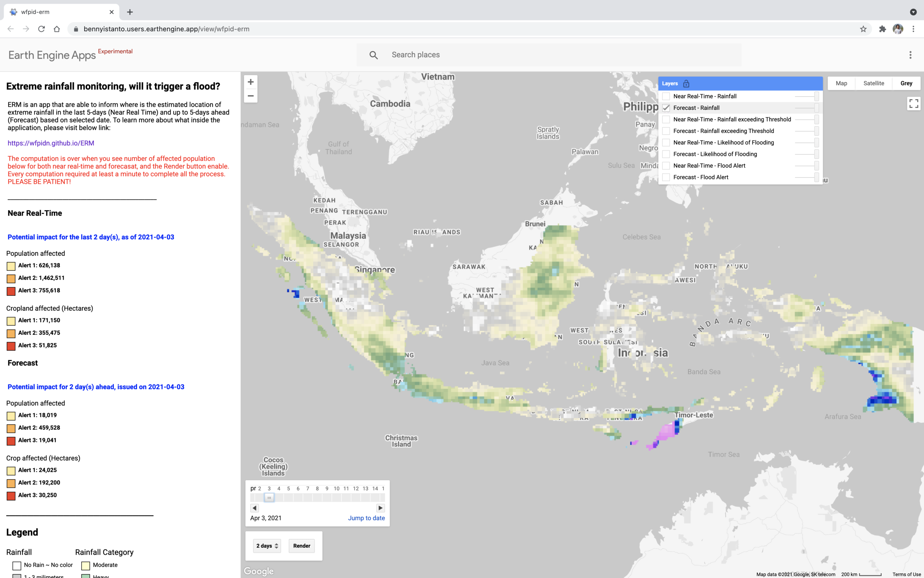Open the Chrome profile avatar

tap(898, 29)
